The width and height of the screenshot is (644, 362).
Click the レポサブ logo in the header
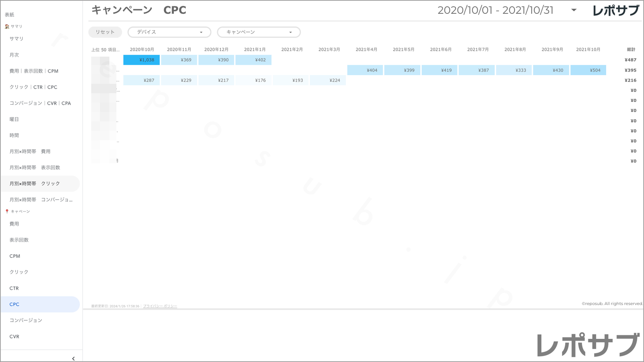pos(615,11)
